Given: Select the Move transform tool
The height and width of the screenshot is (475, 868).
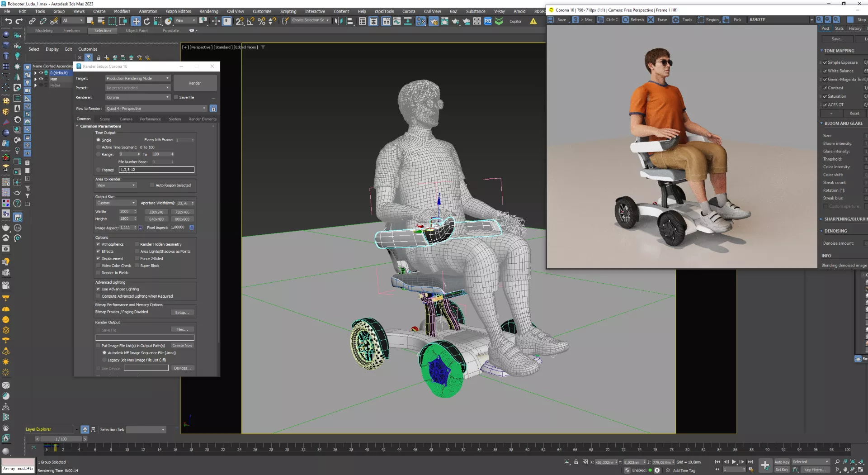Looking at the screenshot, I should coord(136,21).
